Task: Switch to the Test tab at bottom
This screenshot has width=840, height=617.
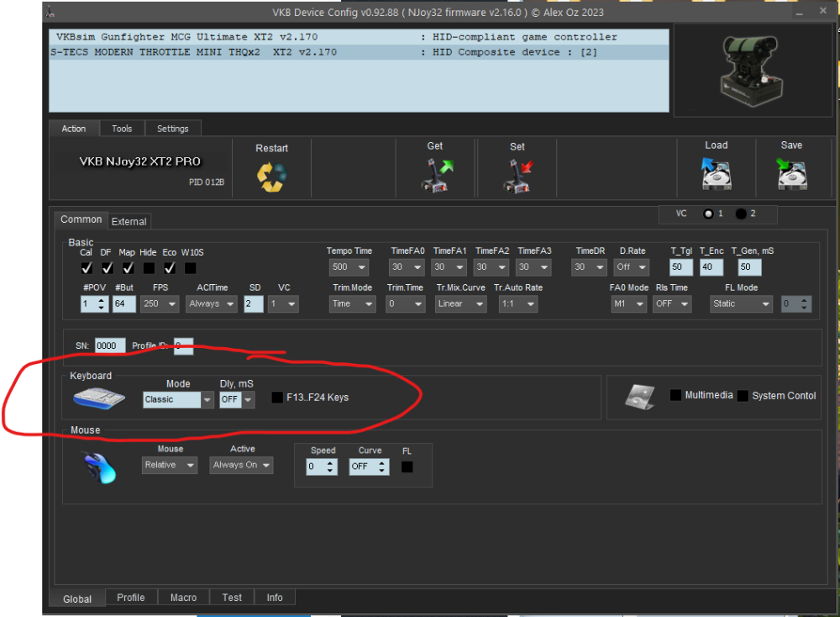Action: (x=231, y=597)
